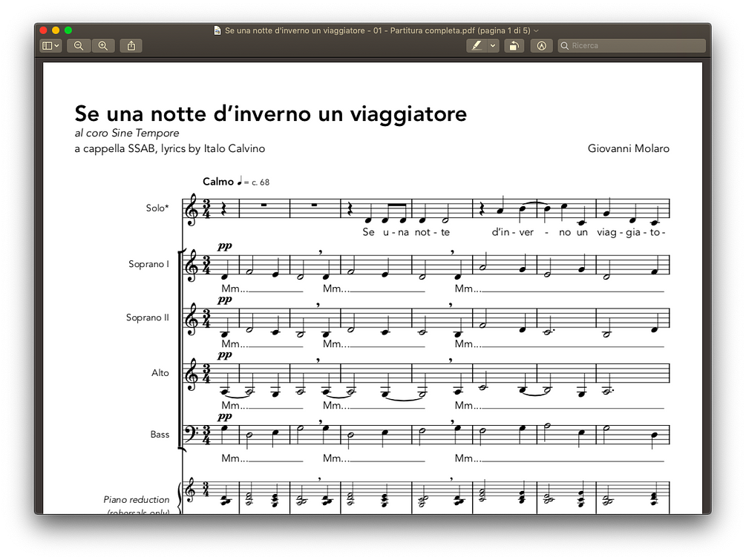Click the 'Soprano II' staff label

pyautogui.click(x=147, y=317)
